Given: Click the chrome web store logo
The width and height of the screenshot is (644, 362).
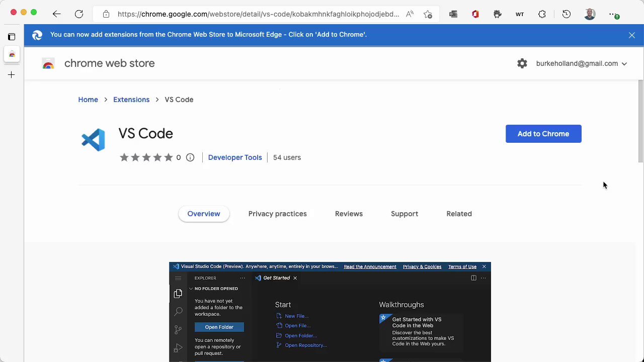Looking at the screenshot, I should click(x=48, y=63).
